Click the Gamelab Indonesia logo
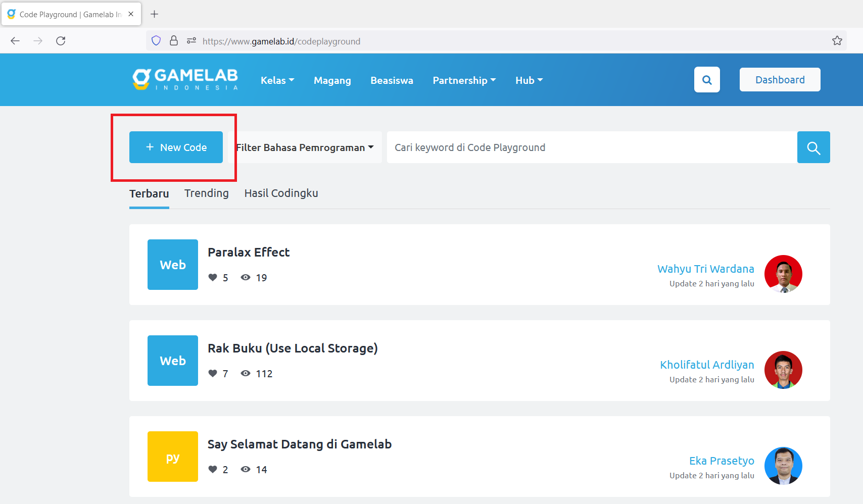 (x=185, y=80)
